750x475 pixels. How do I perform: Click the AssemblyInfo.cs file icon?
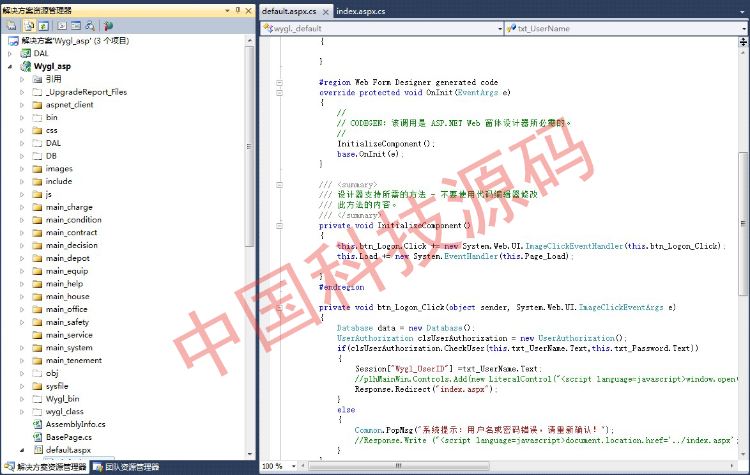[37, 424]
